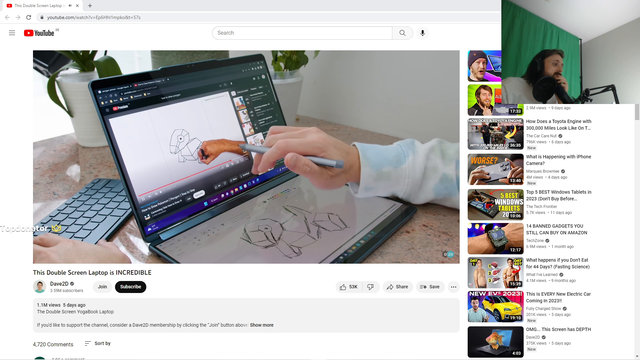This screenshot has height=360, width=640.
Task: Click the YouTube logo to go home
Action: click(x=39, y=33)
